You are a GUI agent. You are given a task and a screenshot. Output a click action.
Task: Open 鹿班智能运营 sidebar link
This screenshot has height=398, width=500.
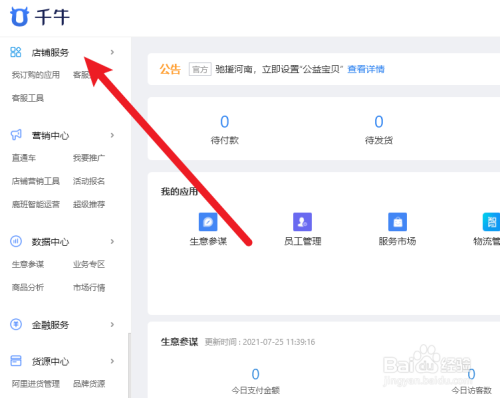[36, 204]
